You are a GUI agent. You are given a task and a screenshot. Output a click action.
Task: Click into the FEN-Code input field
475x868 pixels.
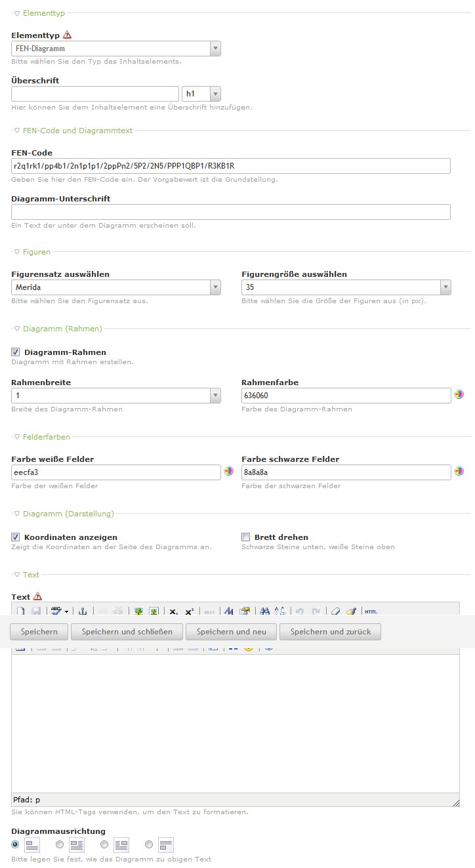pos(231,166)
